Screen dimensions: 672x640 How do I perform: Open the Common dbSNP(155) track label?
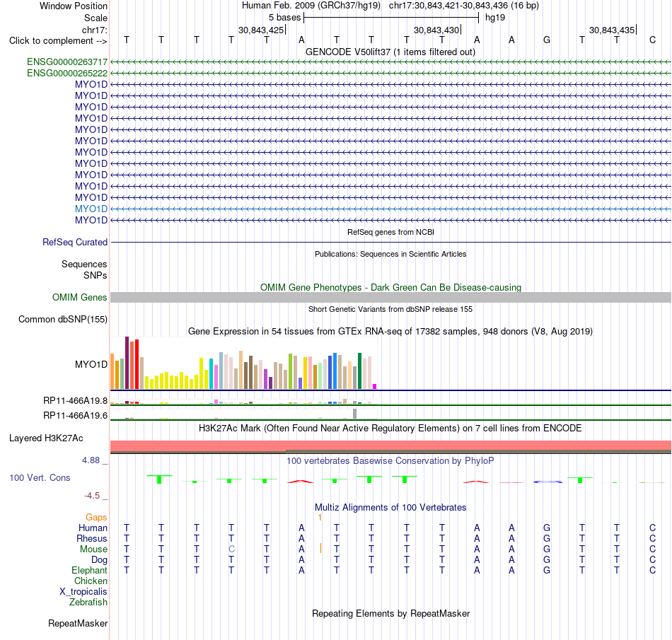62,319
